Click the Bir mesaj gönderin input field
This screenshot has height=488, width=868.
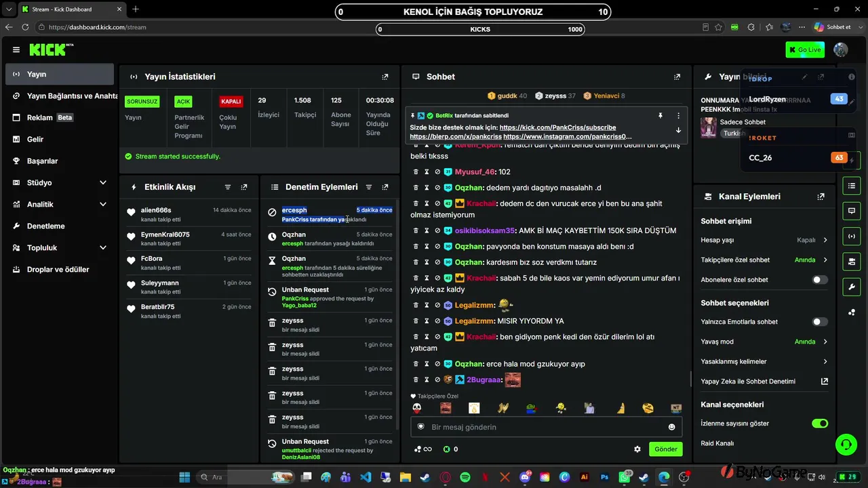(x=547, y=427)
